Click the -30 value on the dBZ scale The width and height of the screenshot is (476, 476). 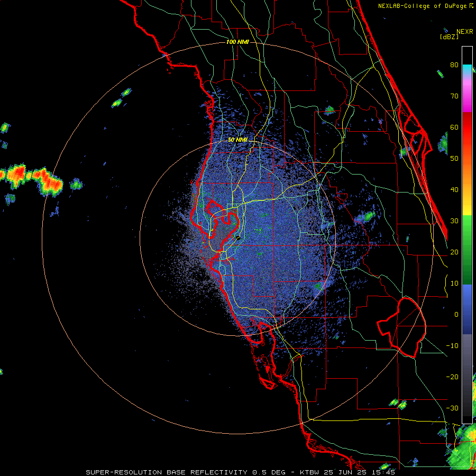click(x=452, y=408)
